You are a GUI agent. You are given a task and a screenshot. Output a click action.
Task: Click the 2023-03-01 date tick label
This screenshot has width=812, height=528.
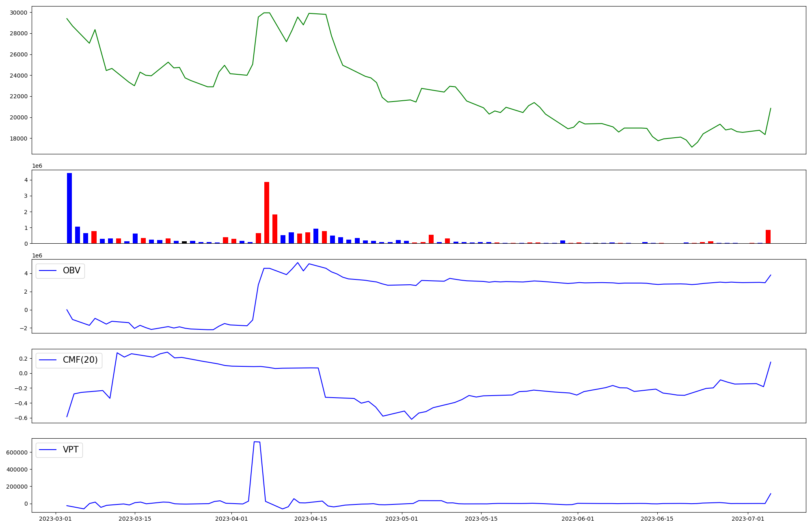click(x=55, y=519)
